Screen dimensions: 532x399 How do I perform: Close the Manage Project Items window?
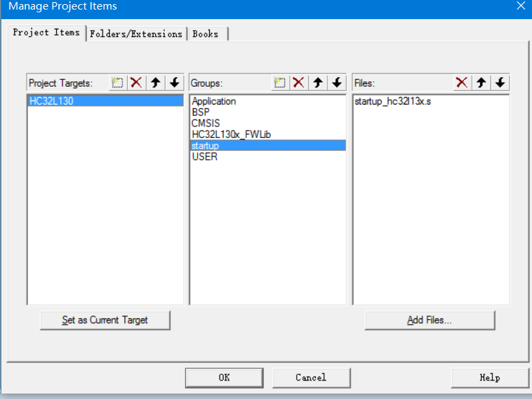[521, 5]
